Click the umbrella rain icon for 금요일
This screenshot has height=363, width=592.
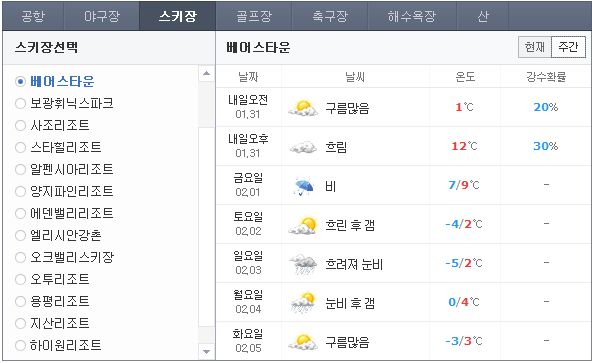coord(304,186)
